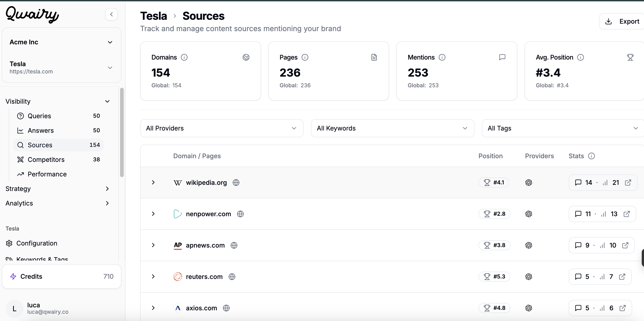The image size is (644, 321).
Task: Click the Qwairy logo
Action: pyautogui.click(x=32, y=15)
